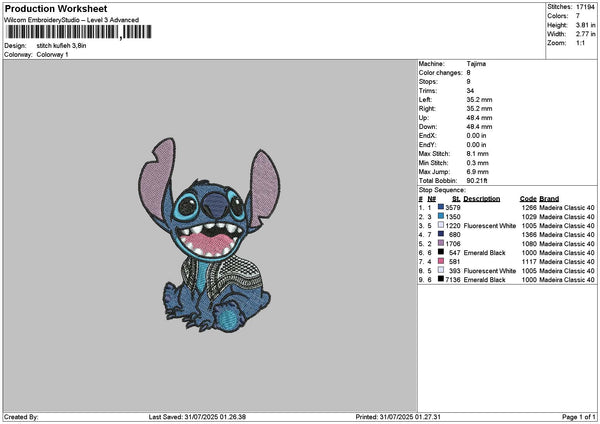Viewport: 600px width, 424px height.
Task: Select the 'Stops:' label
Action: pyautogui.click(x=428, y=82)
